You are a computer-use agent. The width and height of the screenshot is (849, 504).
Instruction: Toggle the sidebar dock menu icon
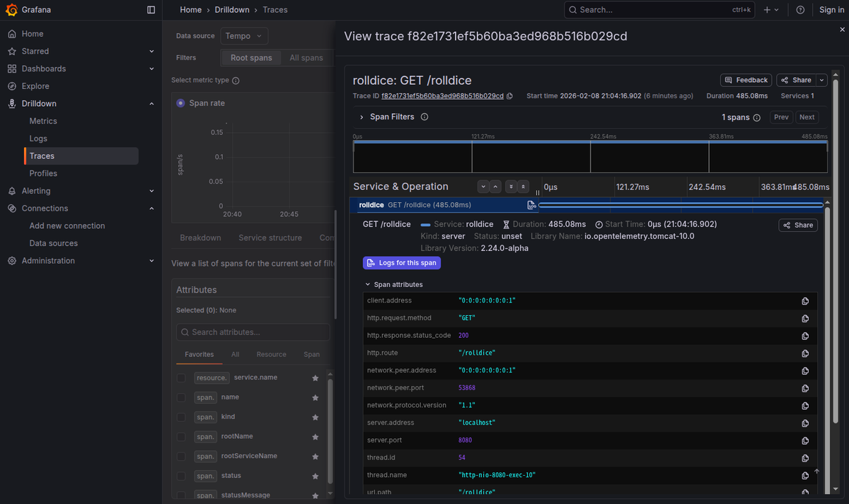[x=151, y=10]
